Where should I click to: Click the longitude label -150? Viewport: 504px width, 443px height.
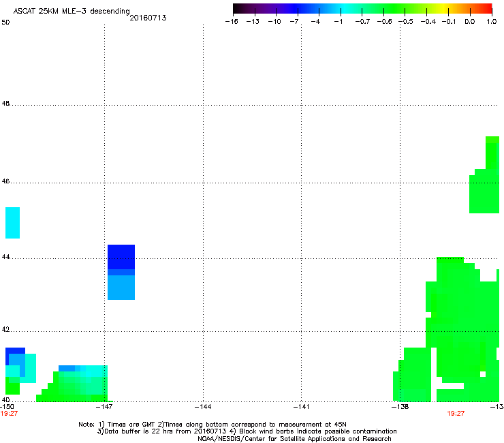tap(7, 407)
